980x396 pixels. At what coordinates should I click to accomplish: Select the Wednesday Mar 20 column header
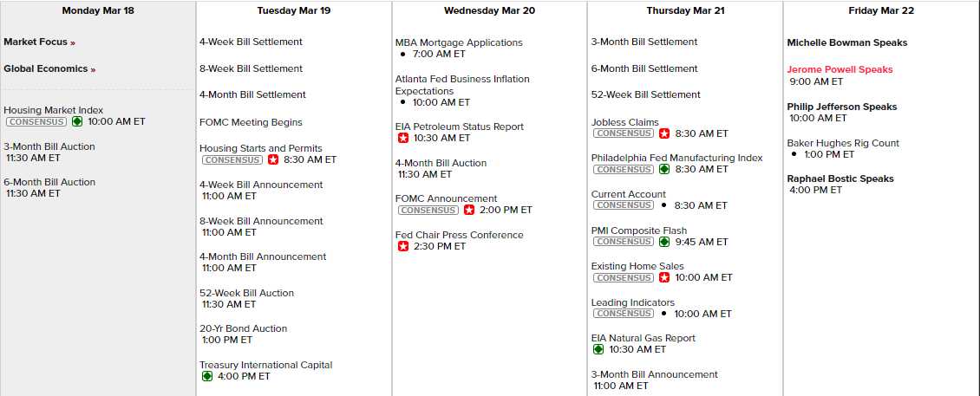pyautogui.click(x=489, y=11)
